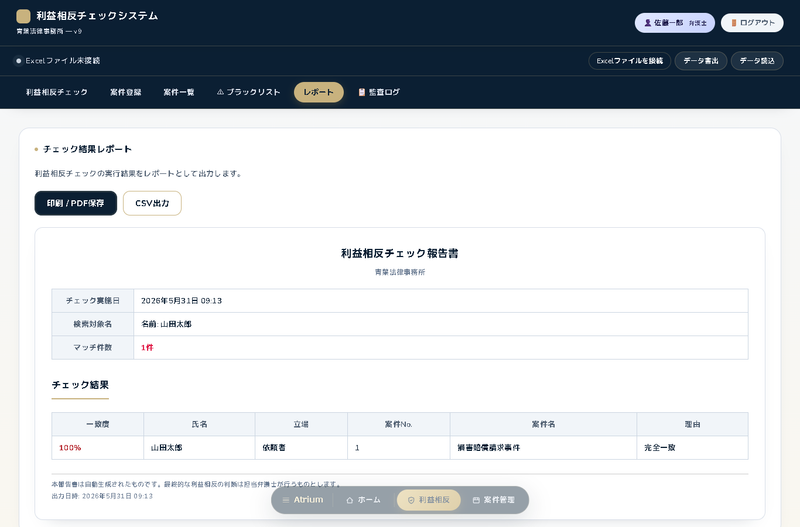This screenshot has width=800, height=527.
Task: Click the 氏名 column header
Action: click(199, 424)
